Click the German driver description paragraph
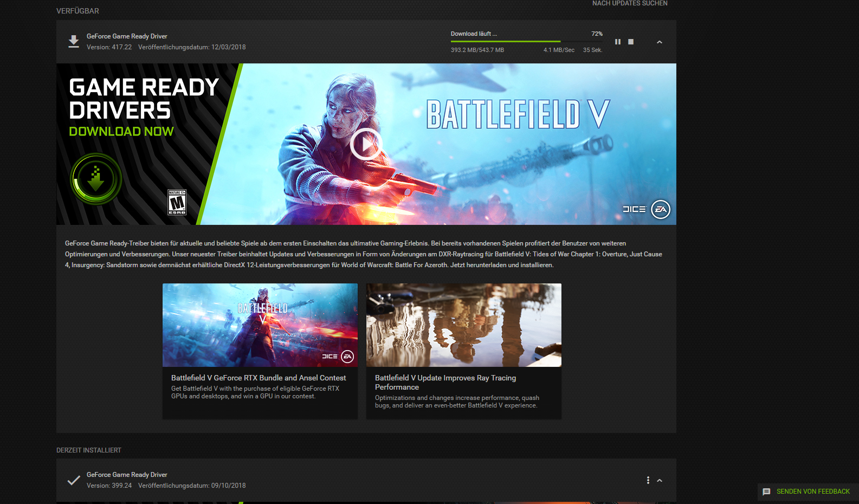This screenshot has height=504, width=859. coord(364,254)
